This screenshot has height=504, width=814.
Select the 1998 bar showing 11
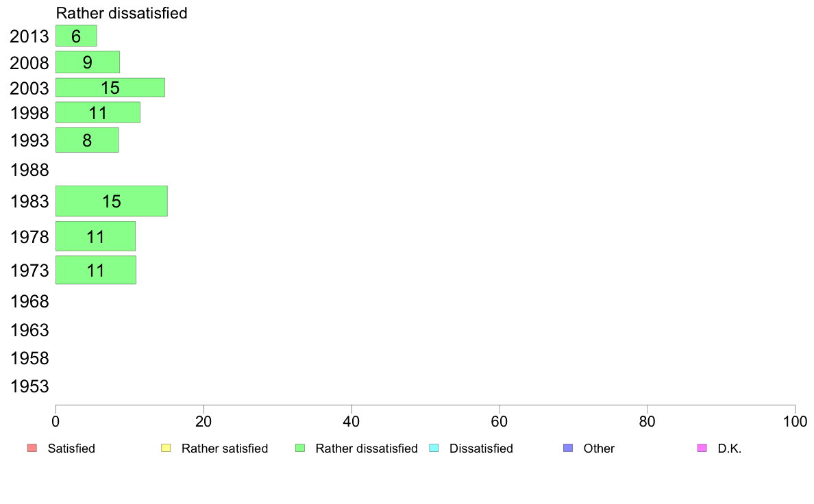[x=98, y=112]
